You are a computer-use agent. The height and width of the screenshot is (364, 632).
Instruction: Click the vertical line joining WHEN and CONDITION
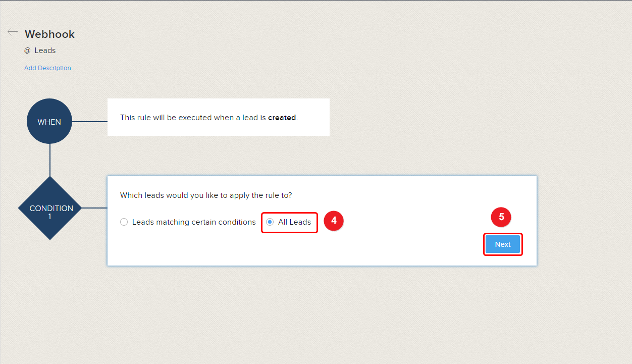[50, 160]
